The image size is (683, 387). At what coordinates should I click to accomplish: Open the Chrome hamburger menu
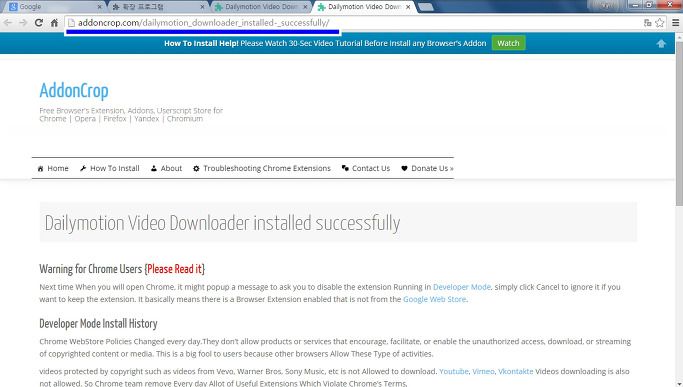[675, 23]
